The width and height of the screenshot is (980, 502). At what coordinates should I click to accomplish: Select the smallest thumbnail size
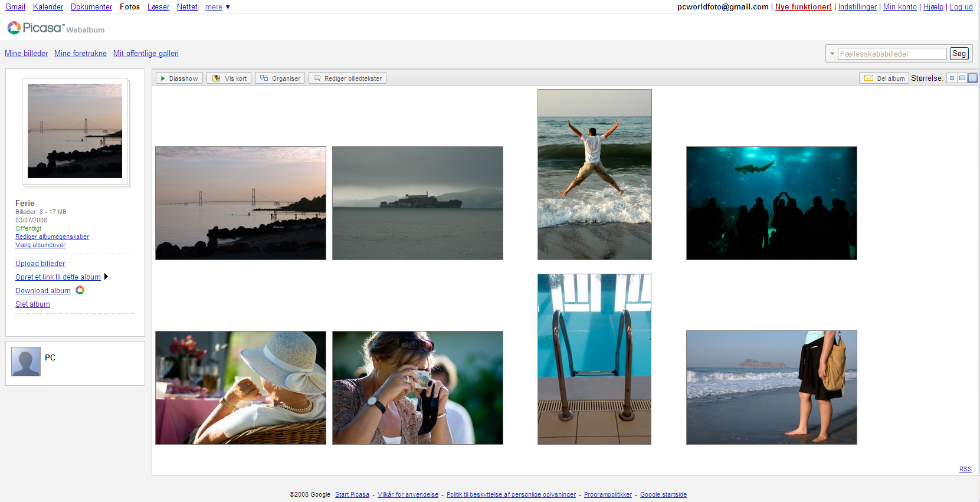pos(952,78)
